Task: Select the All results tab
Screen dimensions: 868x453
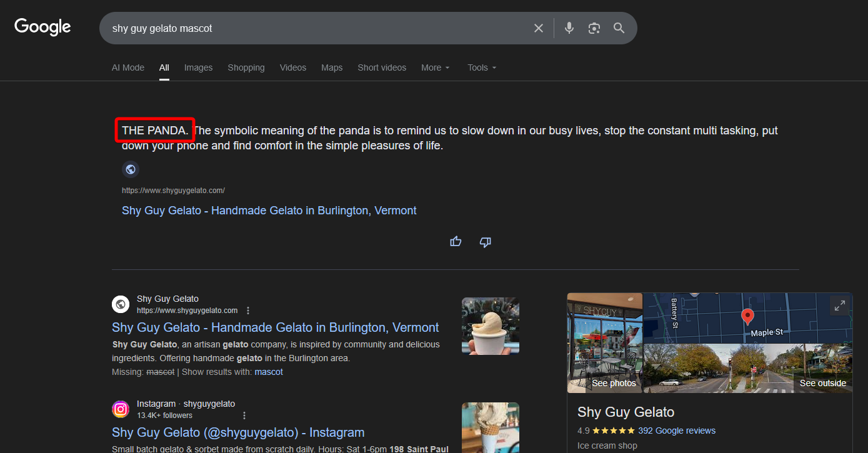Action: 164,67
